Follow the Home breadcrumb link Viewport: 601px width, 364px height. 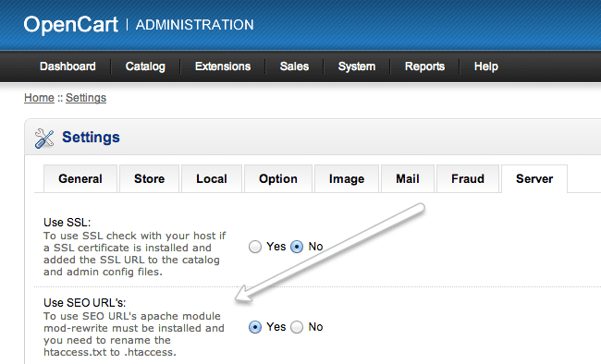[x=39, y=98]
